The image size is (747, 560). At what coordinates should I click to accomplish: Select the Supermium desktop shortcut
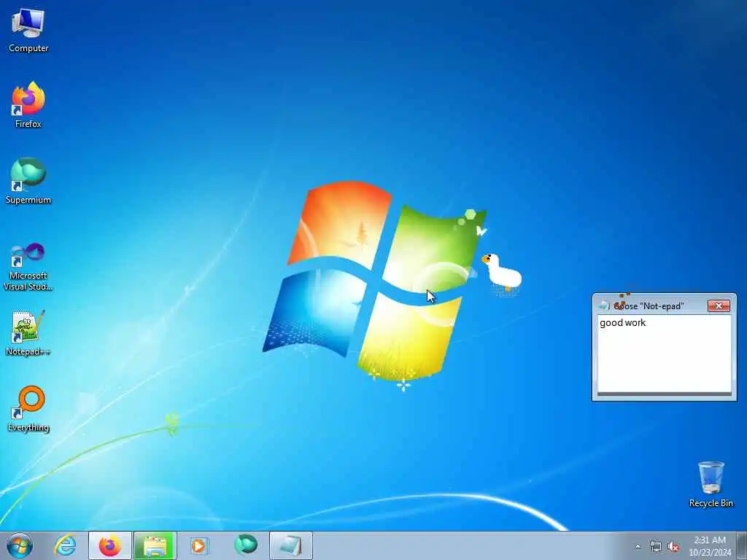(x=28, y=181)
